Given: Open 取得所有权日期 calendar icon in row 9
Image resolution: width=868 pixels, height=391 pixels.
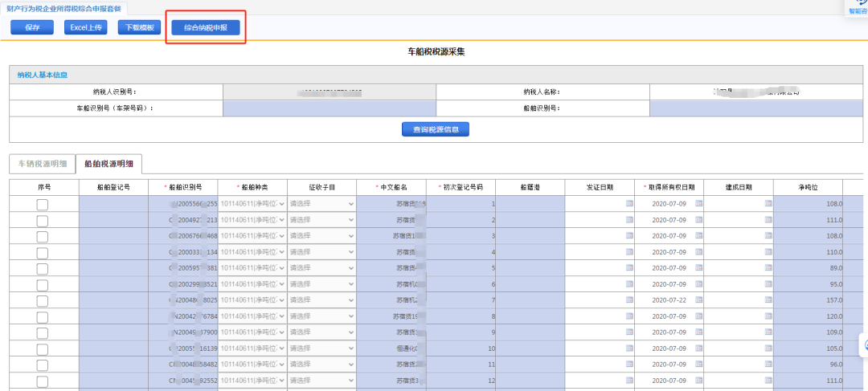Looking at the screenshot, I should click(x=698, y=332).
